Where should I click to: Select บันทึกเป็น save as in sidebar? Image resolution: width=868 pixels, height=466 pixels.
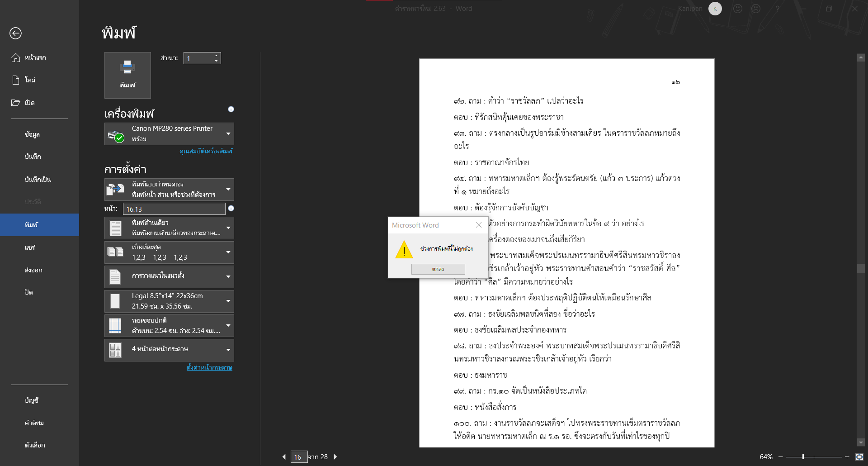39,180
